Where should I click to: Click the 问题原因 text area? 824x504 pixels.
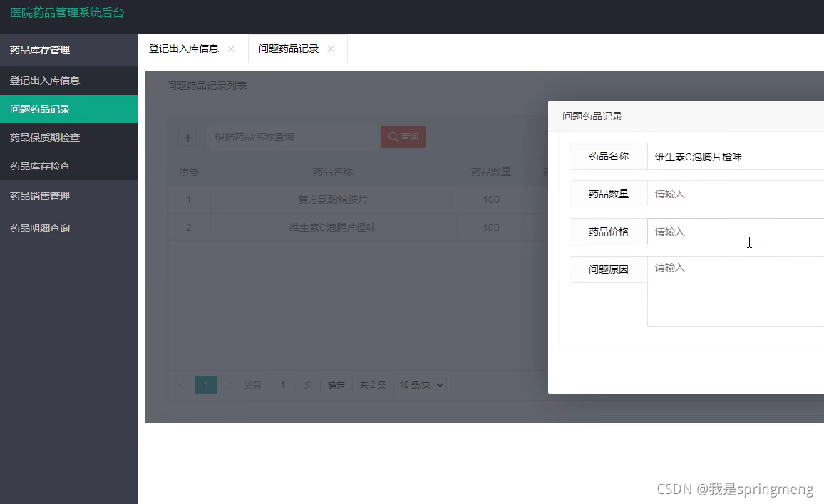point(736,292)
